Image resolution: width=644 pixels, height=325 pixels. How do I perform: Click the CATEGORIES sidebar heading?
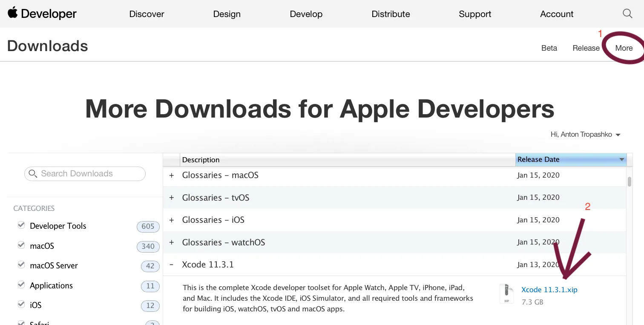(x=34, y=208)
